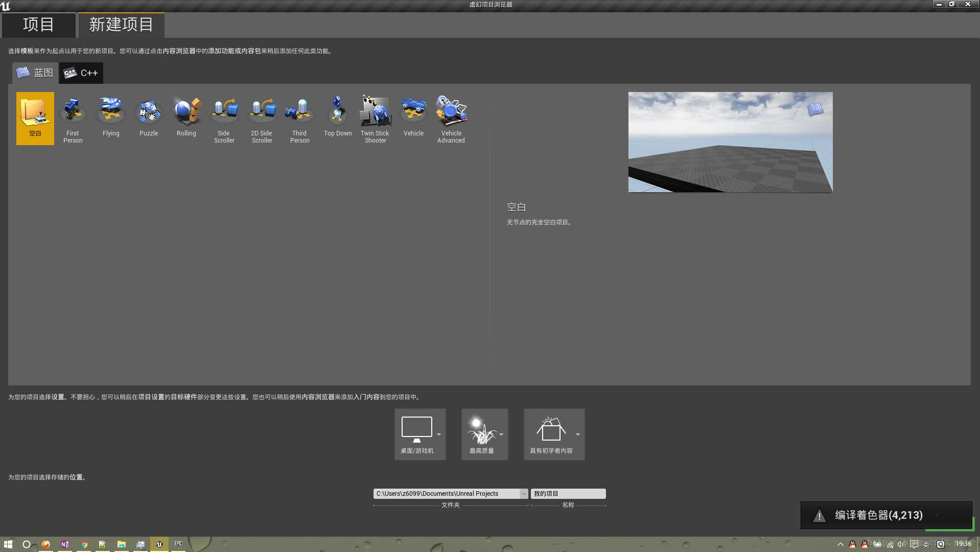Click the Unreal logo in title bar

pyautogui.click(x=6, y=6)
